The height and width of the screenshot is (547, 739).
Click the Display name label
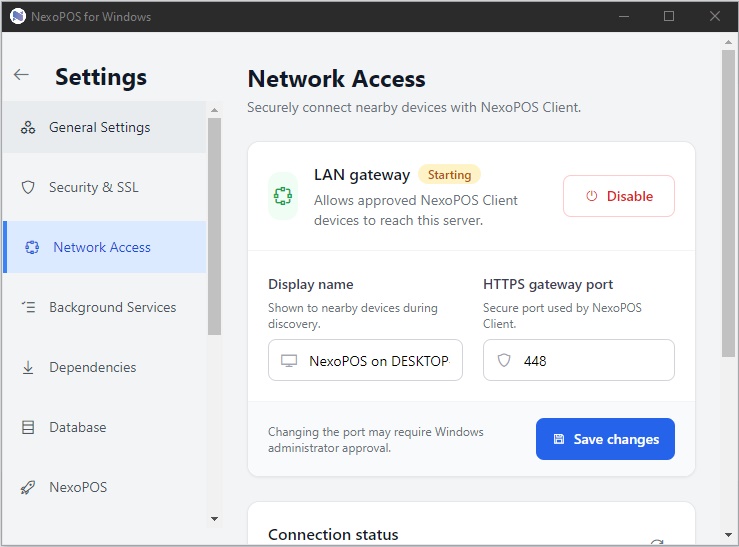coord(311,284)
